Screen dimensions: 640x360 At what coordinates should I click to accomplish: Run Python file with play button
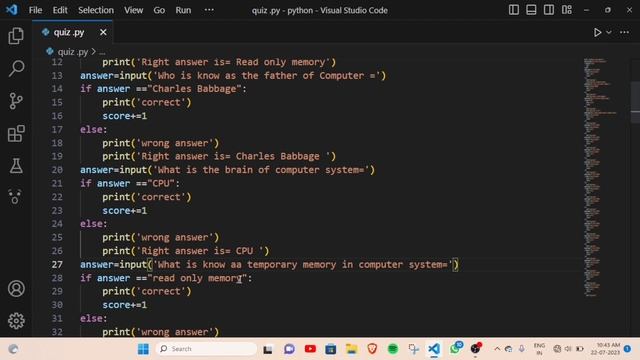597,32
